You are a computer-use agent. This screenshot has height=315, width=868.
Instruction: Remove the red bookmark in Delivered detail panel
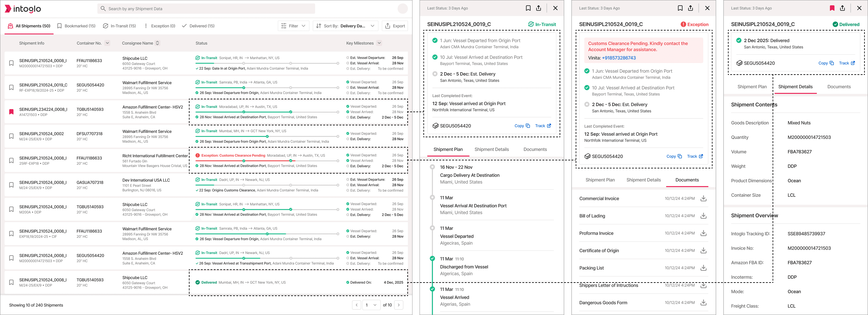(x=832, y=8)
